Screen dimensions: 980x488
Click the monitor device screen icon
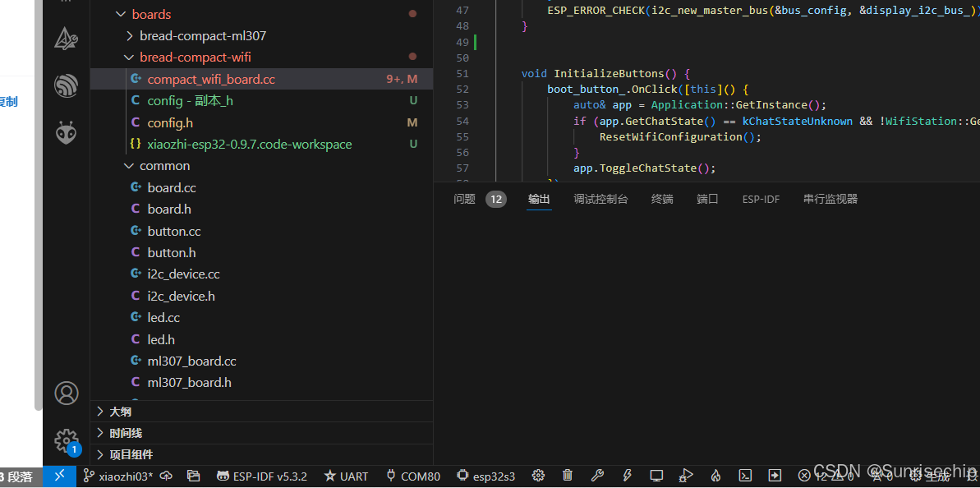click(656, 476)
